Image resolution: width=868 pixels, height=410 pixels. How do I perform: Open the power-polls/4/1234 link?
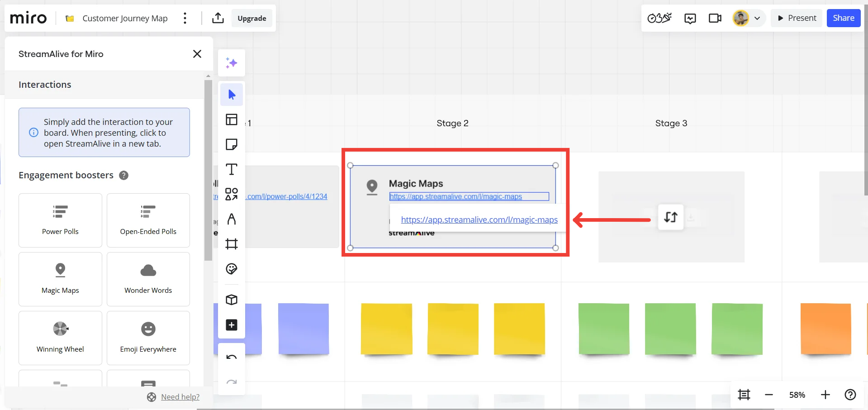287,196
